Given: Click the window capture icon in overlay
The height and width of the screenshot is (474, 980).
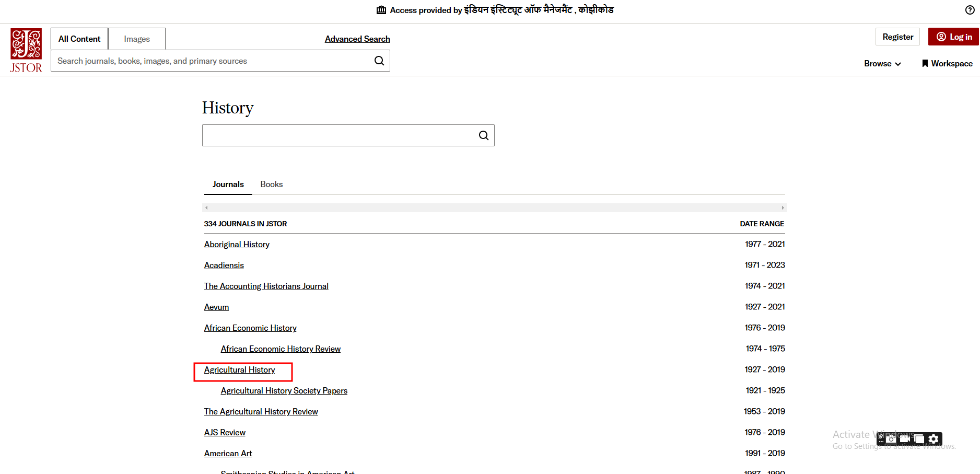Looking at the screenshot, I should (919, 439).
